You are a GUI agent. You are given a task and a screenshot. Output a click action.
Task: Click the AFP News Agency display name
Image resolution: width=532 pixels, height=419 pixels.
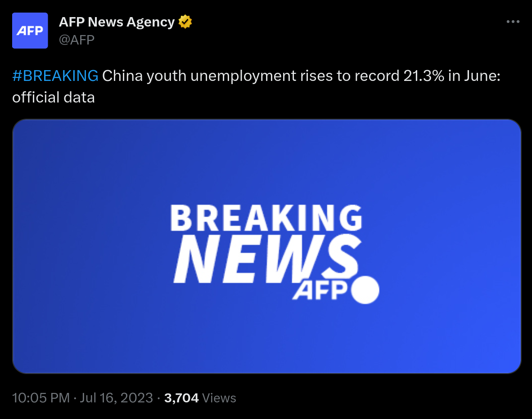117,22
